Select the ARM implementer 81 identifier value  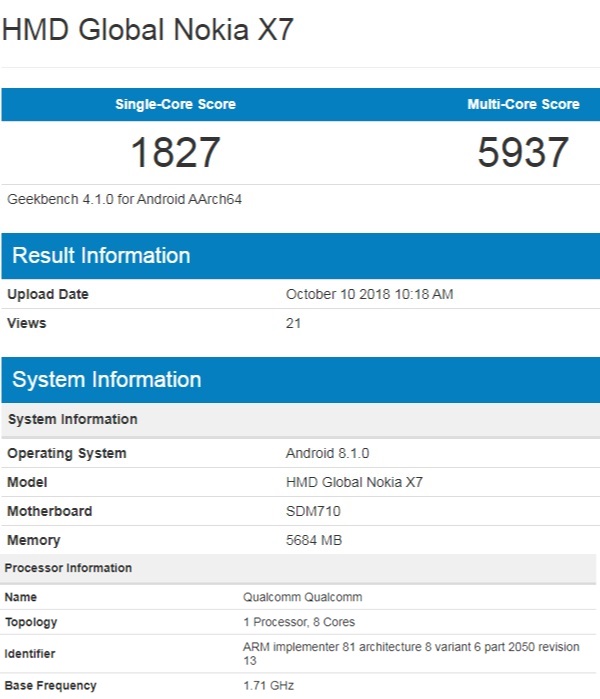(x=411, y=654)
